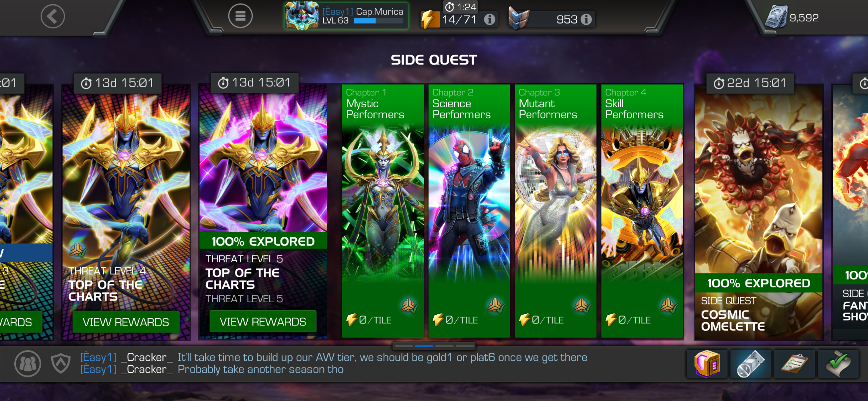Open the green checkmark solo events icon

coord(838,364)
